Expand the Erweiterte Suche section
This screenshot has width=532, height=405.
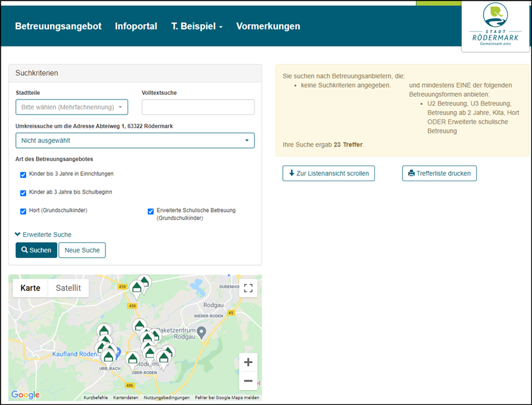coord(43,234)
